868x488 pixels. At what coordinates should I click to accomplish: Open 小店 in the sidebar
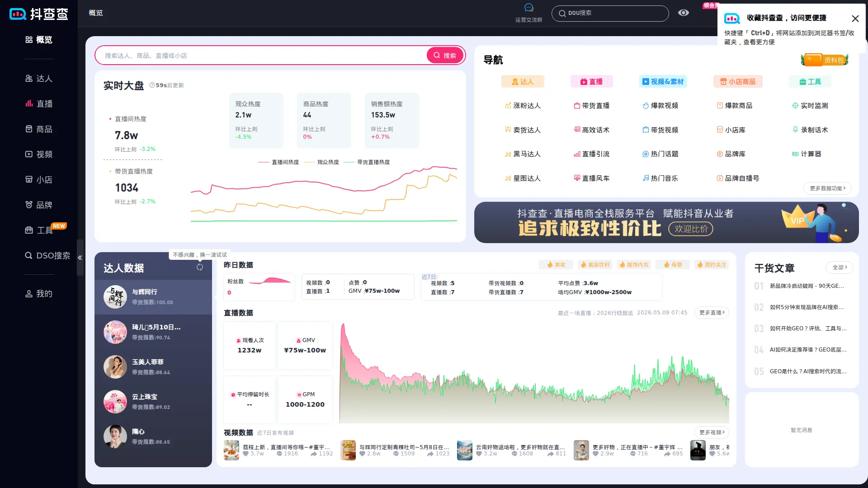point(39,180)
